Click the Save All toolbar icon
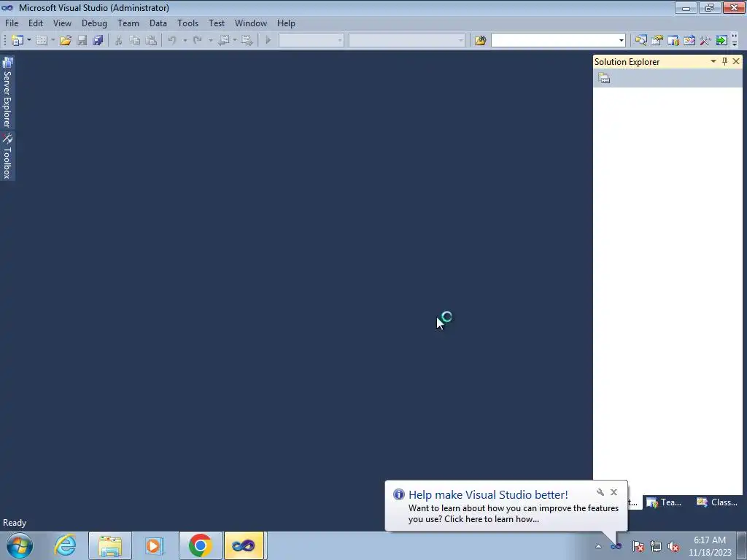Viewport: 747px width, 560px height. (98, 41)
